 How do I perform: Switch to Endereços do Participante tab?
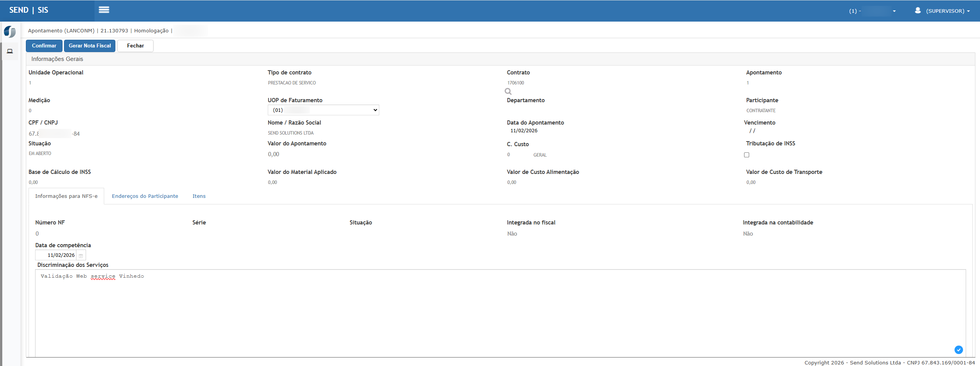145,196
